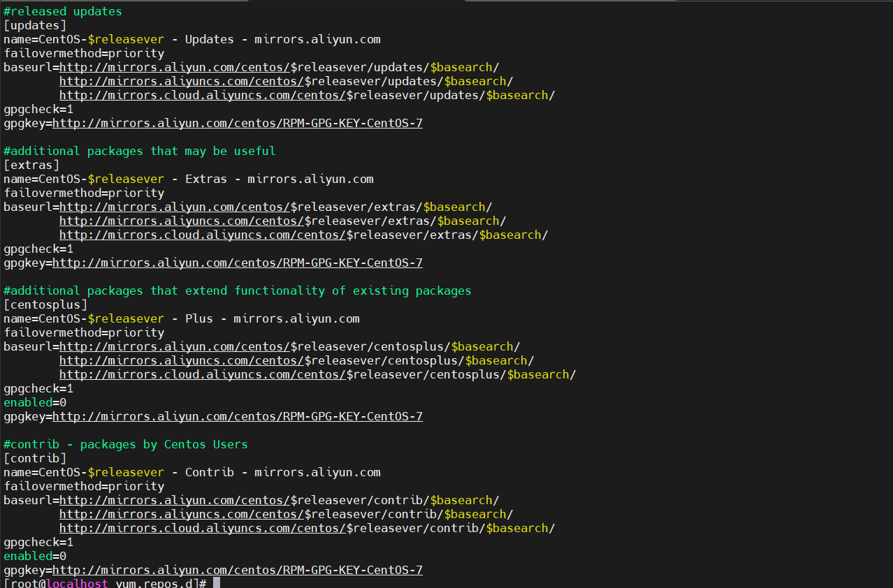Select the '[centosplus]' section header
This screenshot has width=893, height=588.
[x=45, y=304]
